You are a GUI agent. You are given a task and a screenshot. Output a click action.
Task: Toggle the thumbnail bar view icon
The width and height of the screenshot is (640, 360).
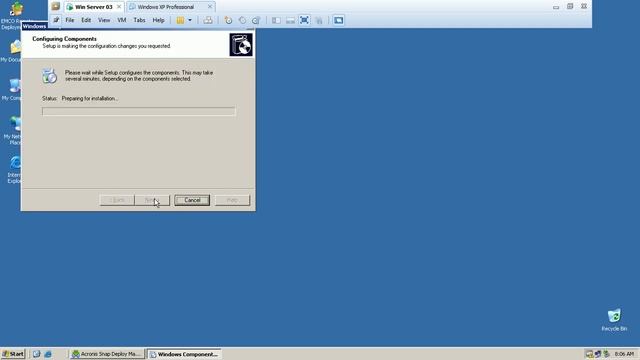coord(290,20)
